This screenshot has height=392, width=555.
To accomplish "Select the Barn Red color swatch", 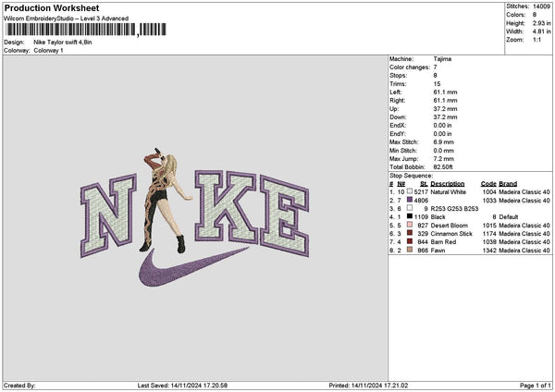I will 410,241.
